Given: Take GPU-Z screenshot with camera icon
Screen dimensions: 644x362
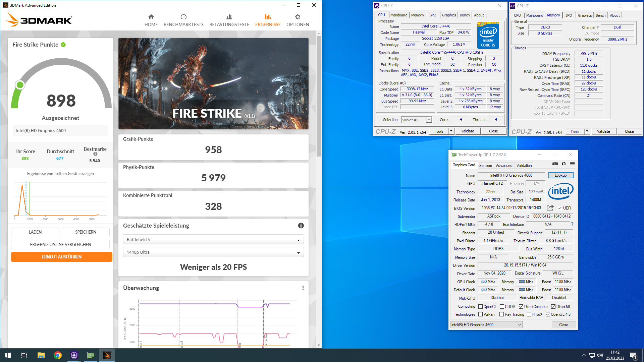Looking at the screenshot, I should (x=555, y=164).
